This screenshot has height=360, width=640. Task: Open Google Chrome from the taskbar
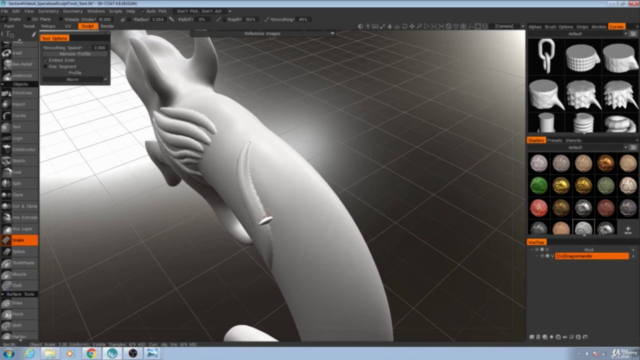91,353
